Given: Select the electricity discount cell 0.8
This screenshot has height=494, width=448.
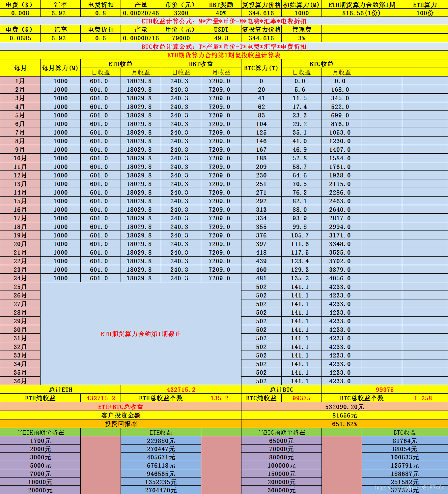Looking at the screenshot, I should point(100,13).
